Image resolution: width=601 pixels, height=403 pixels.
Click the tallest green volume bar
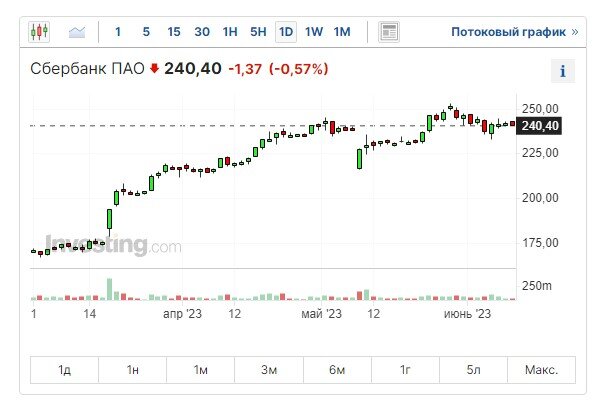[x=110, y=289]
